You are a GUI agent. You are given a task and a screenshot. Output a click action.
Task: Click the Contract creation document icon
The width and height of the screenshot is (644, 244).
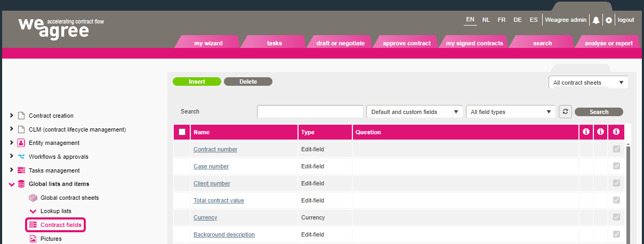(x=21, y=116)
